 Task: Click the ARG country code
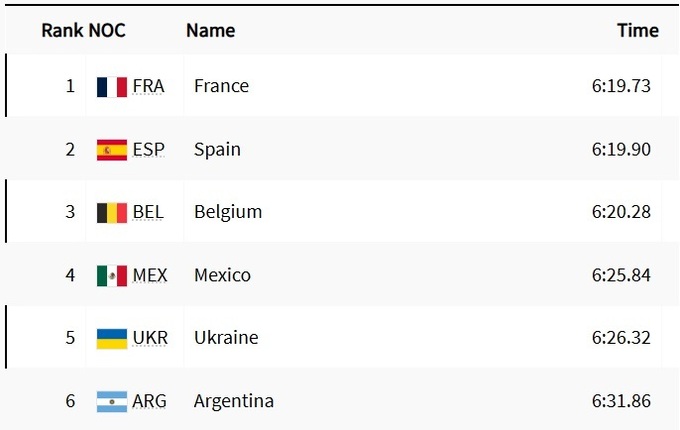(x=150, y=401)
